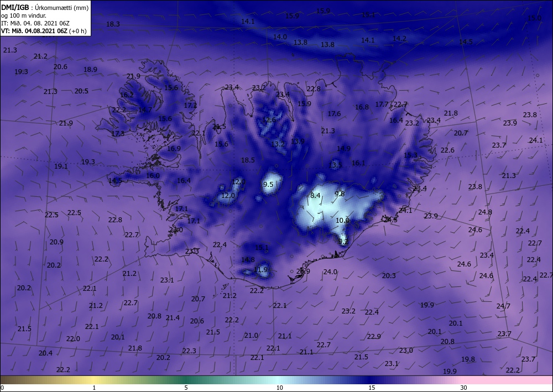The height and width of the screenshot is (392, 553).
Task: Select the 18.5 map value
Action: 248,160
